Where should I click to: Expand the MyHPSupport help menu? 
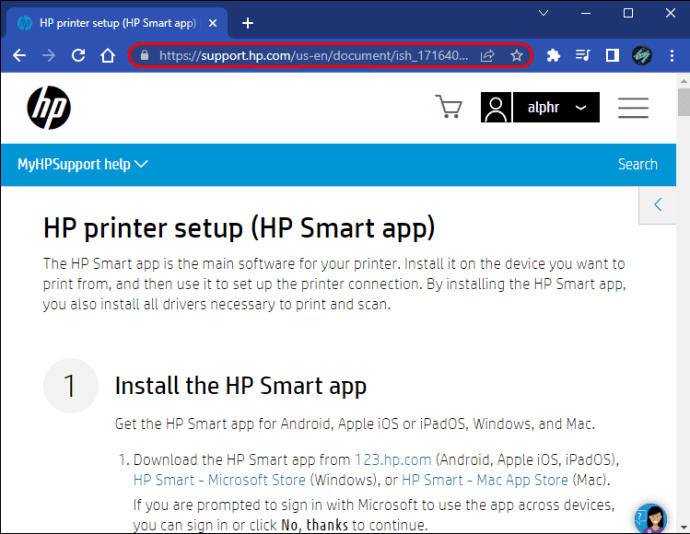[82, 165]
